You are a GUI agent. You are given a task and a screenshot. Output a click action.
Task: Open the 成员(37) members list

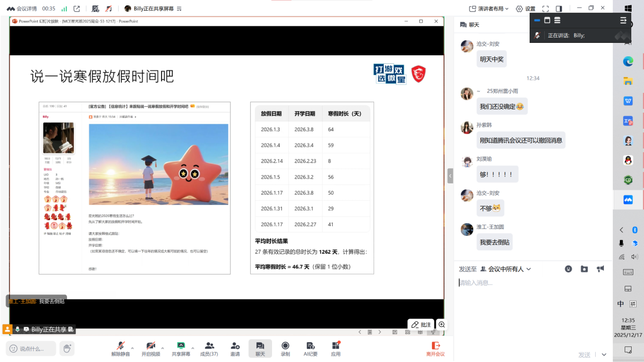(209, 348)
